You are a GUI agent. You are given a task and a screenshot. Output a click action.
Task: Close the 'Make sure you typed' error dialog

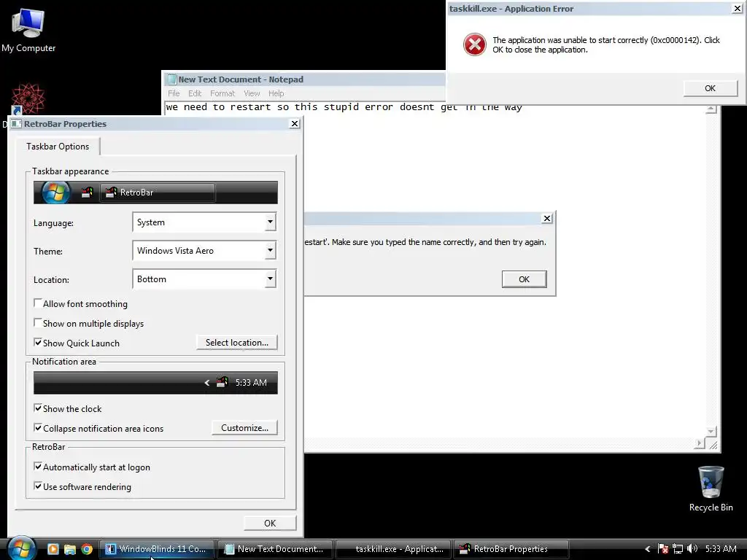(547, 218)
